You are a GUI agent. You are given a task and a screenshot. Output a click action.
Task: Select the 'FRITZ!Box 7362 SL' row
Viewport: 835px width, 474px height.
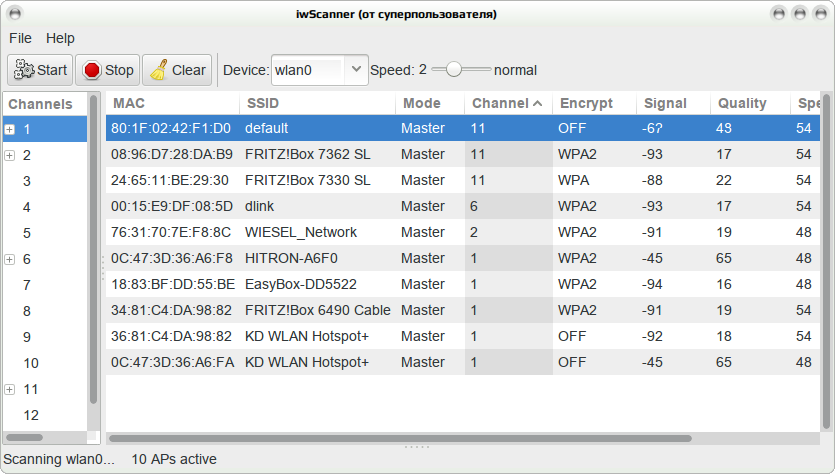[462, 154]
